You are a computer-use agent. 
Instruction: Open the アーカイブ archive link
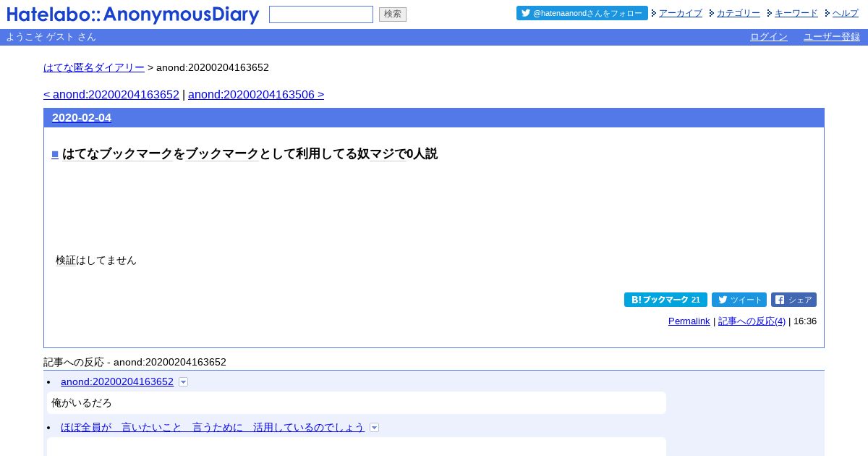click(x=680, y=13)
